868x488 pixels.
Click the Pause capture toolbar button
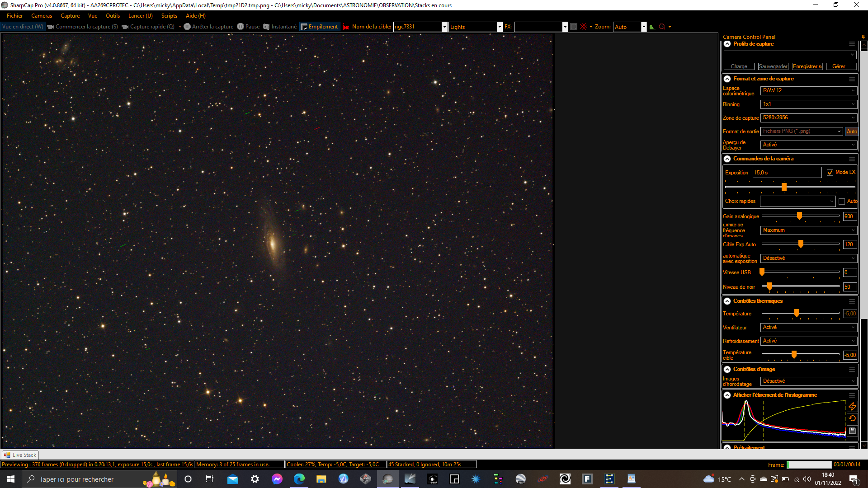[x=248, y=27]
